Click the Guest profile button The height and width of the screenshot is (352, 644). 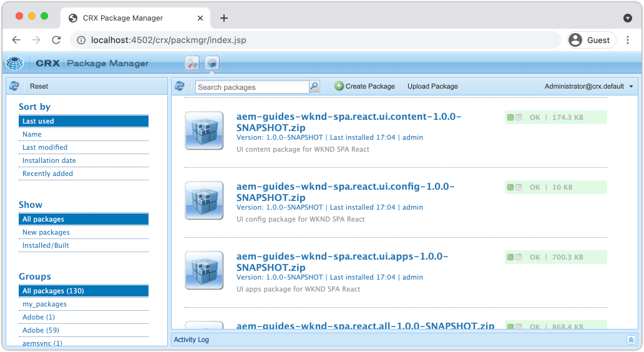coord(592,40)
